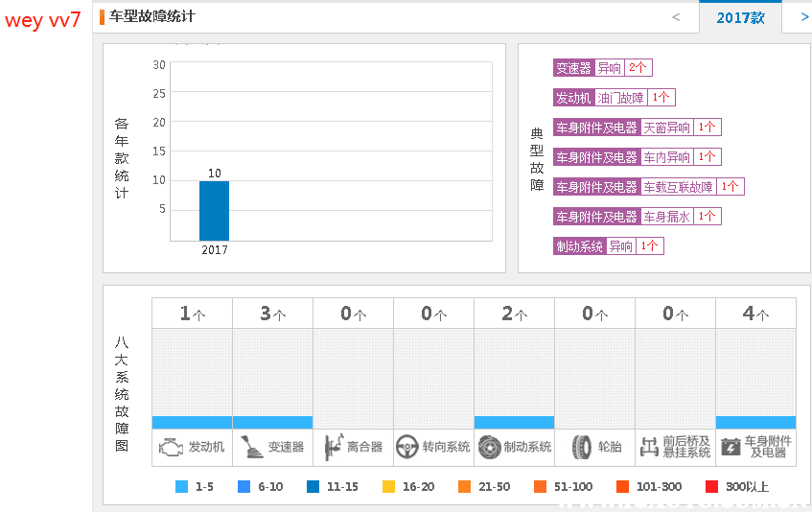
Task: Click the 21-50 legend swatch
Action: coord(465,487)
